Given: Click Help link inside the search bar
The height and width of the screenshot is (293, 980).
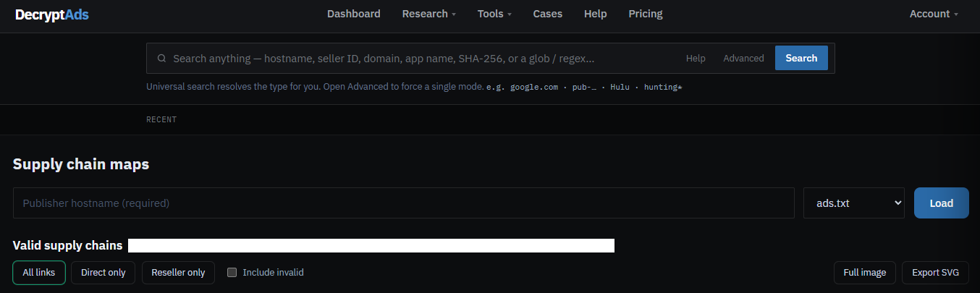Looking at the screenshot, I should (x=696, y=58).
